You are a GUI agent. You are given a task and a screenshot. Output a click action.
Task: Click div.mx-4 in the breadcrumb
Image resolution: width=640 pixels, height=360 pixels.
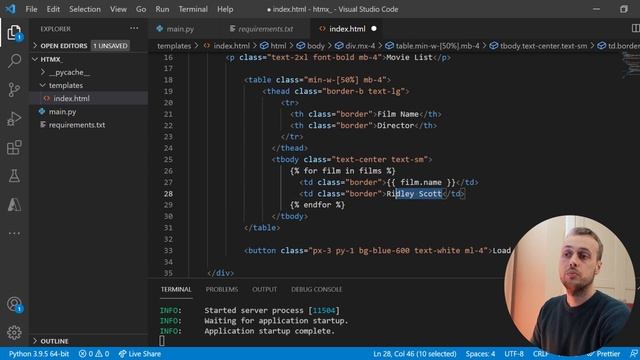(x=360, y=46)
